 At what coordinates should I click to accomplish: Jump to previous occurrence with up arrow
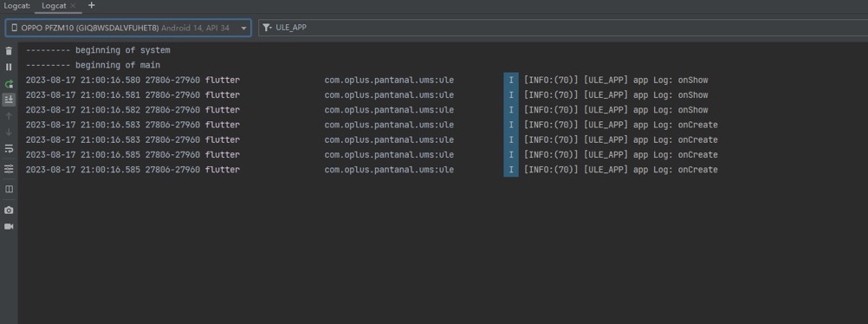coord(9,116)
